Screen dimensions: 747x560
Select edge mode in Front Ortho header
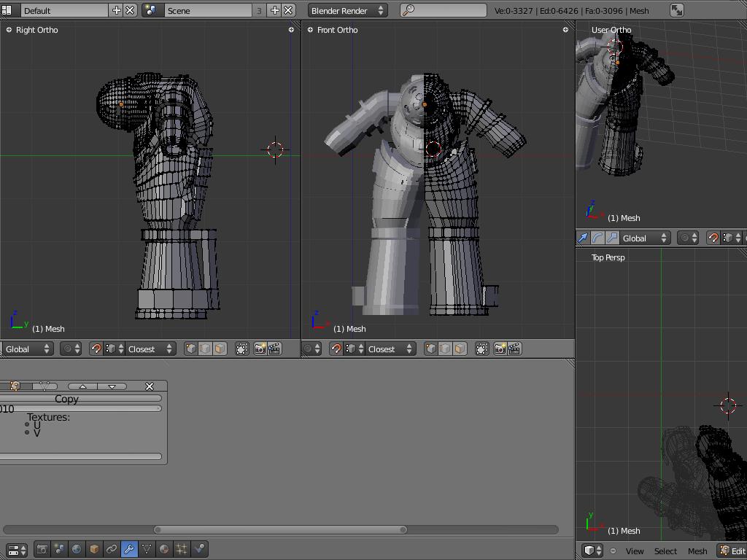coord(445,349)
